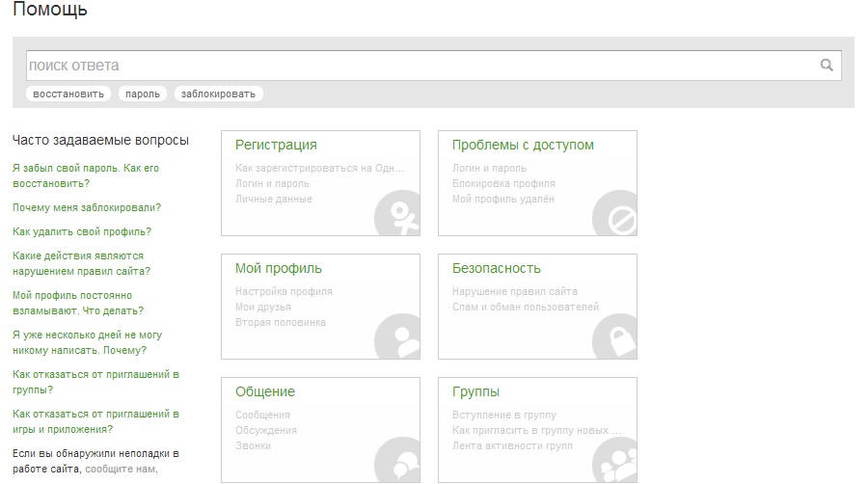Open Логин и пароль under Проблемы с доступом

[489, 168]
